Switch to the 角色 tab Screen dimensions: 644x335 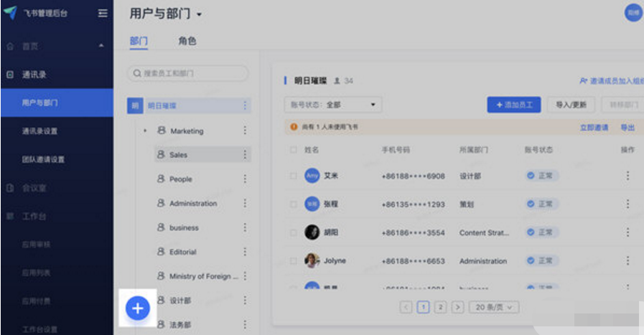click(x=187, y=41)
